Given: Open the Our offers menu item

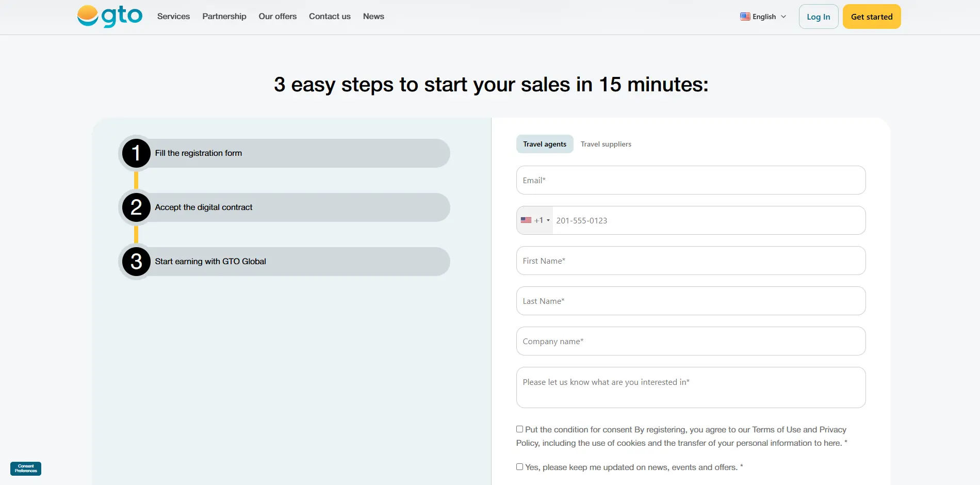Looking at the screenshot, I should click(277, 17).
